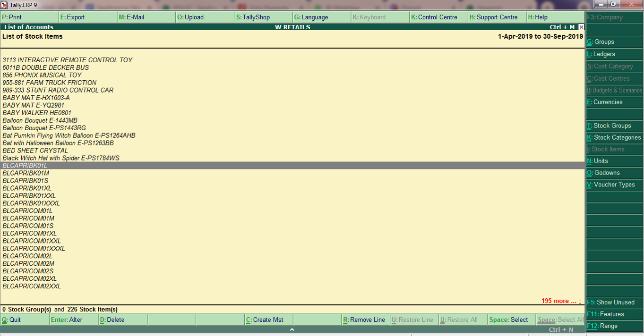Click the Delete button

tap(122, 319)
